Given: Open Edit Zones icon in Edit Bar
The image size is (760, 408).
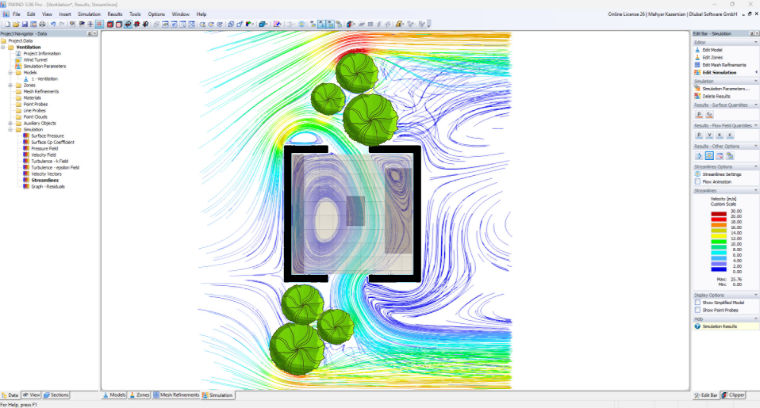Looking at the screenshot, I should point(697,57).
